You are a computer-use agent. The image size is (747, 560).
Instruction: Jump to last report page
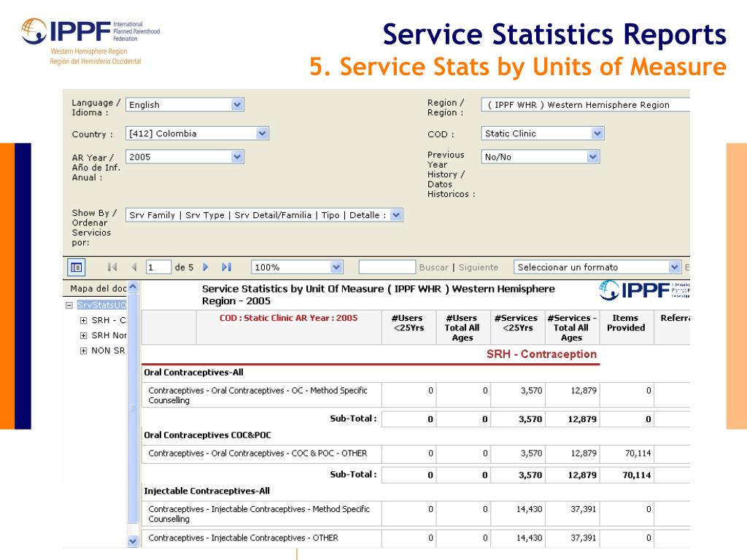(x=227, y=267)
